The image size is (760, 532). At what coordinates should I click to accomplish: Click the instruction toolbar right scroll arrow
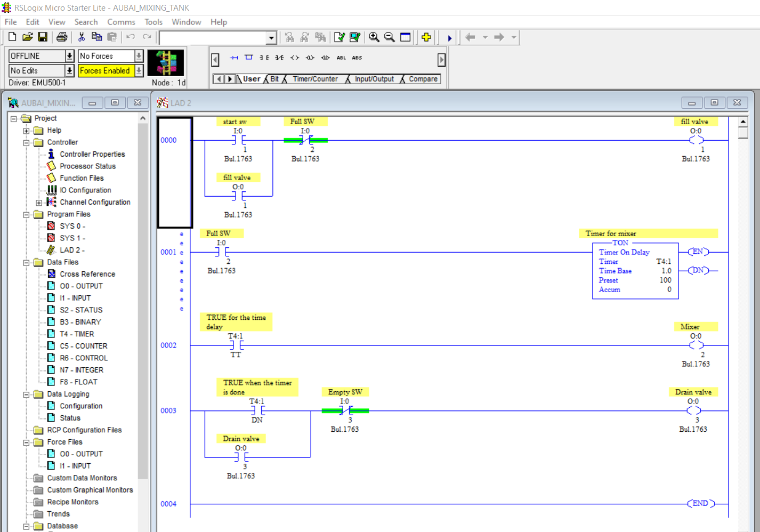pyautogui.click(x=442, y=60)
